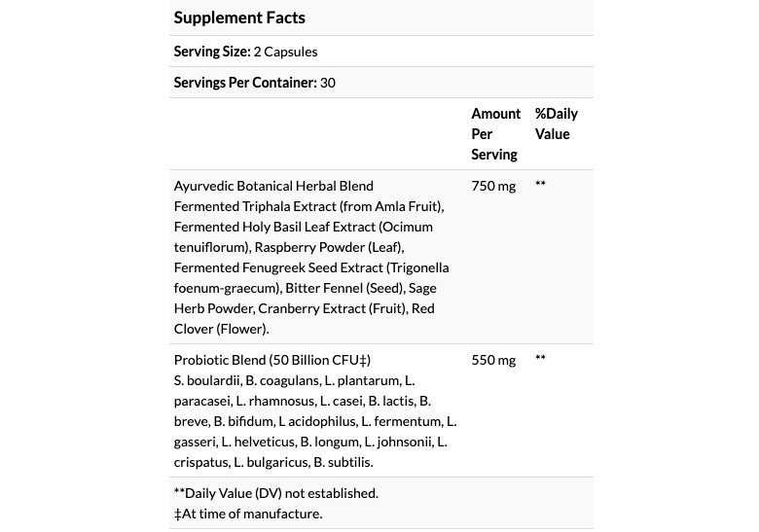
Task: Click the daily value asterisks beside 750 mg
Action: pos(541,186)
